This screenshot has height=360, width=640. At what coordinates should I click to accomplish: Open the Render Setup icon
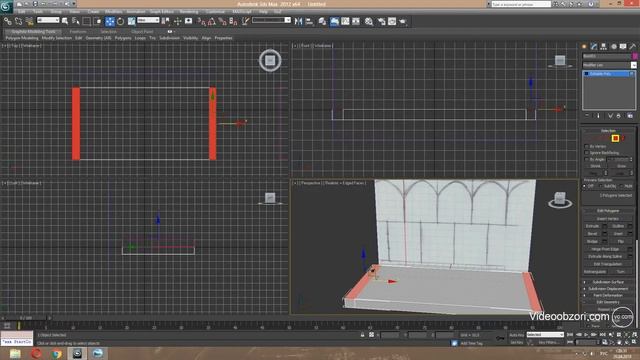pos(381,21)
